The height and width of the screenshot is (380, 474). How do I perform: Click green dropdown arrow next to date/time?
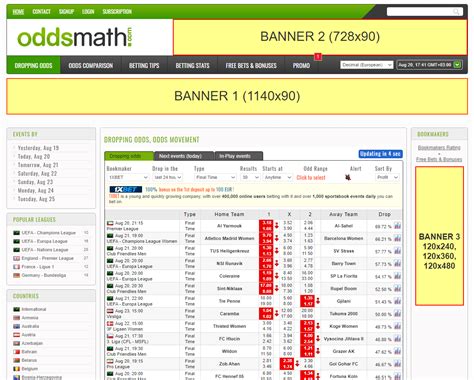[x=458, y=65]
